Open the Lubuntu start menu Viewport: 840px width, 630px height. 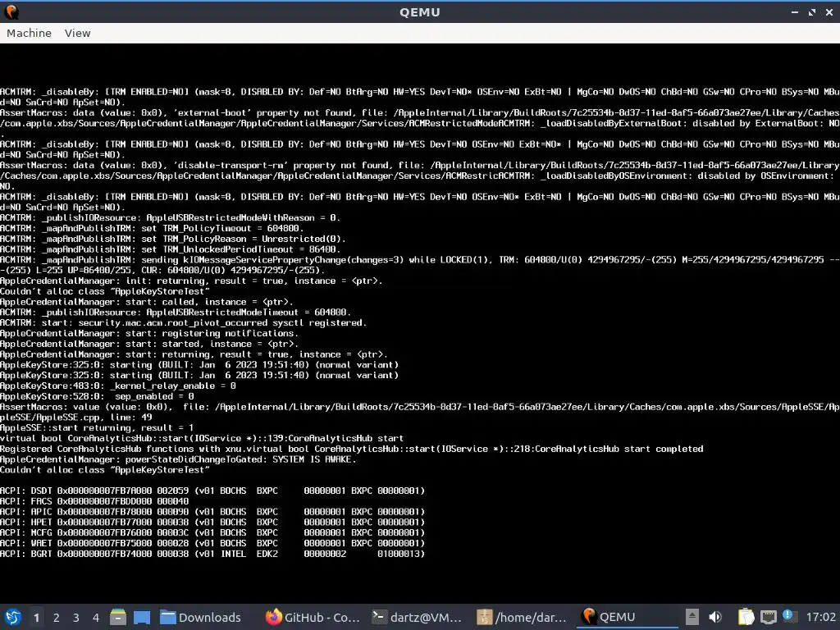click(13, 617)
